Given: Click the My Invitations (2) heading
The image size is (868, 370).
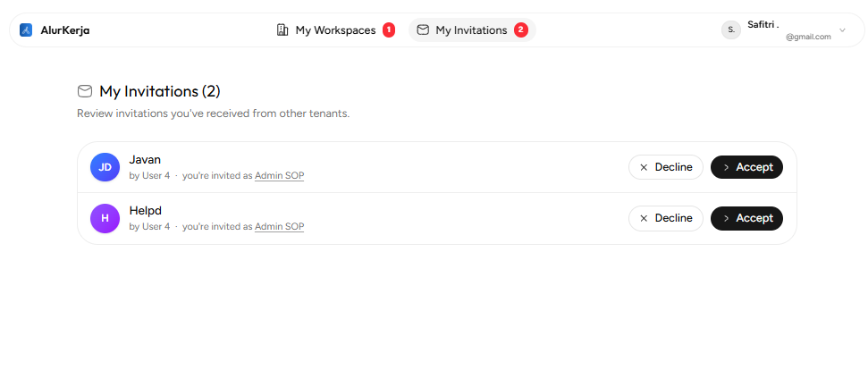Looking at the screenshot, I should 160,91.
